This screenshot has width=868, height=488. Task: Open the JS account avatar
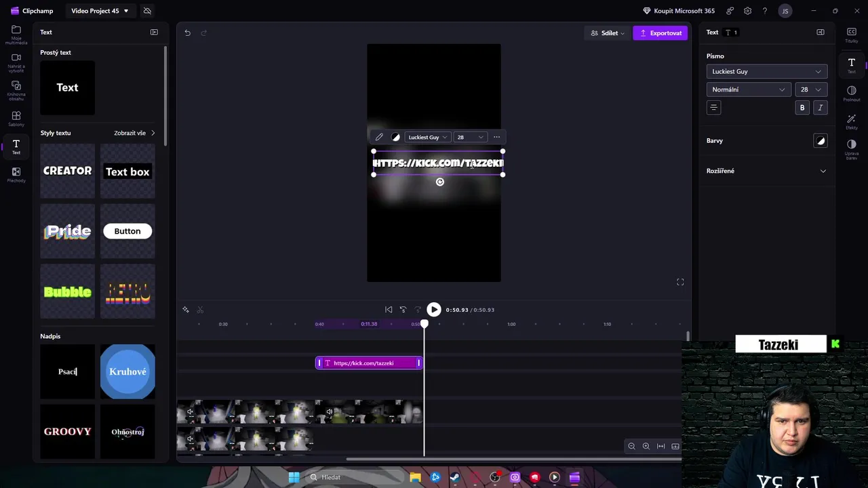click(x=785, y=11)
